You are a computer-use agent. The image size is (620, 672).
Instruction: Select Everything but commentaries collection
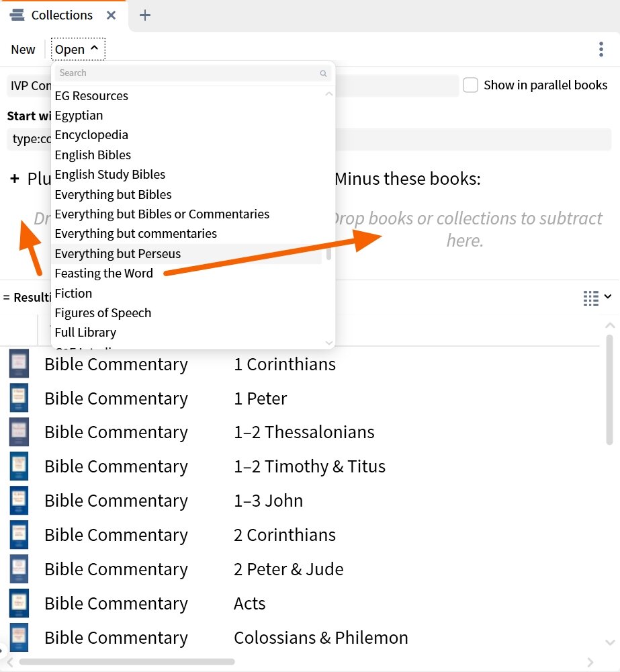click(136, 234)
